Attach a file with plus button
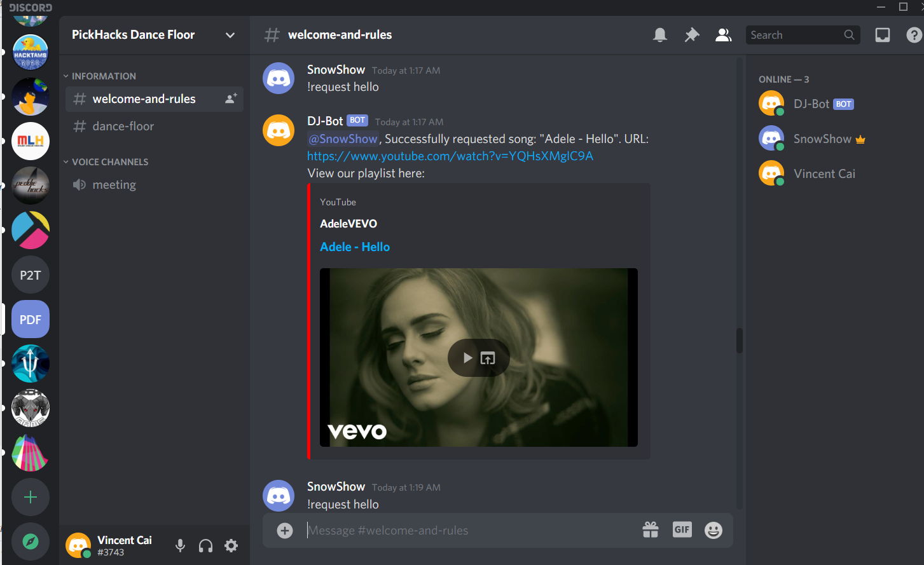The image size is (924, 565). [x=285, y=530]
